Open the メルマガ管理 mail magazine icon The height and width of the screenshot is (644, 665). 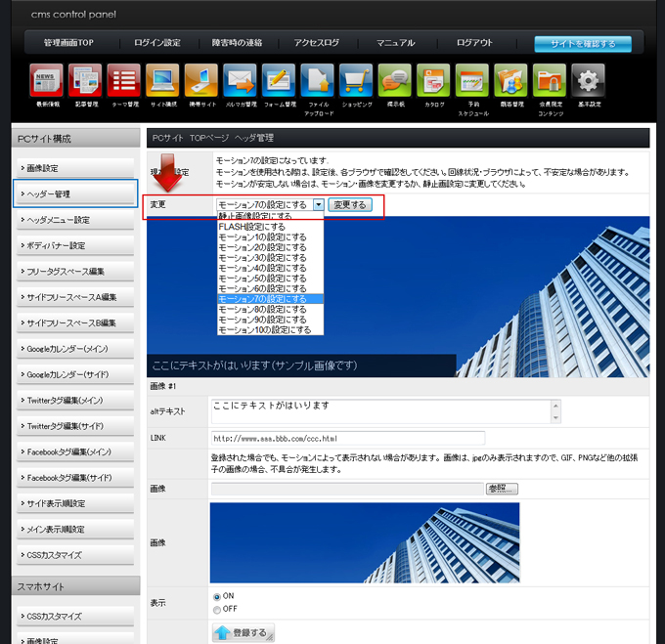240,81
